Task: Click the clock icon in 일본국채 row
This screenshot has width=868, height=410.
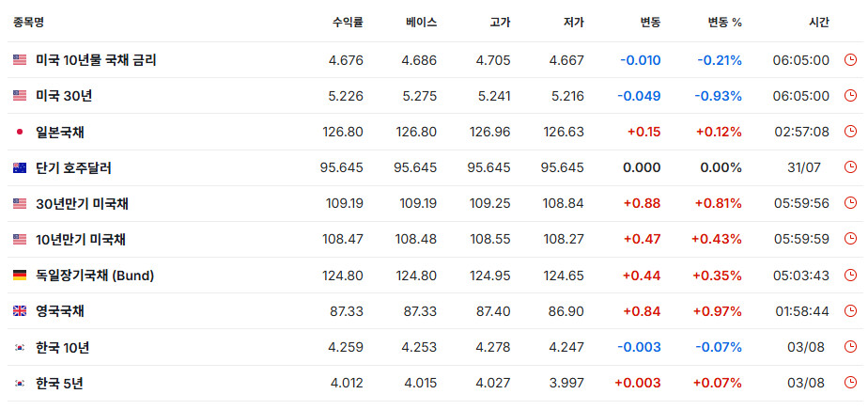Action: coord(850,132)
